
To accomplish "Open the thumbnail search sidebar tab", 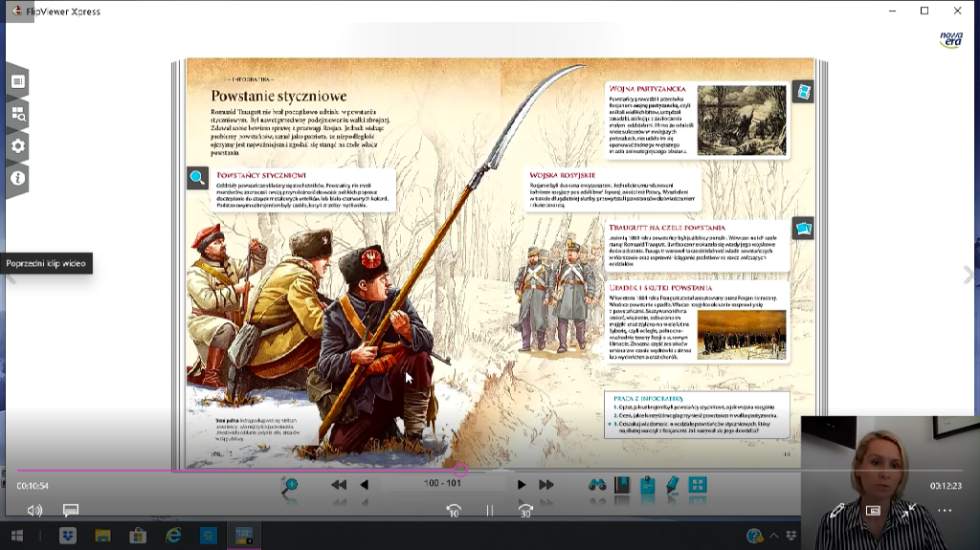I will tap(17, 114).
